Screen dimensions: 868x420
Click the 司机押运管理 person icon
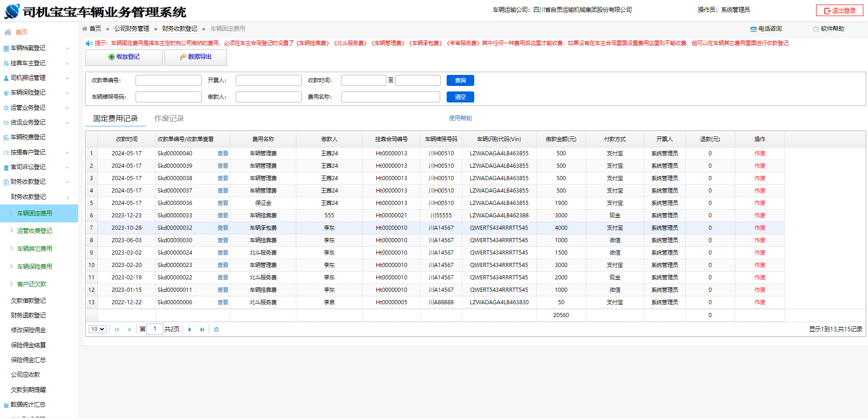coord(6,78)
